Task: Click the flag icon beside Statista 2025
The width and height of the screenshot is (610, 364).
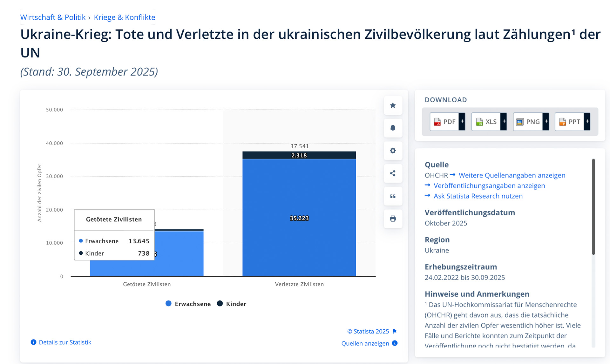Action: click(395, 331)
